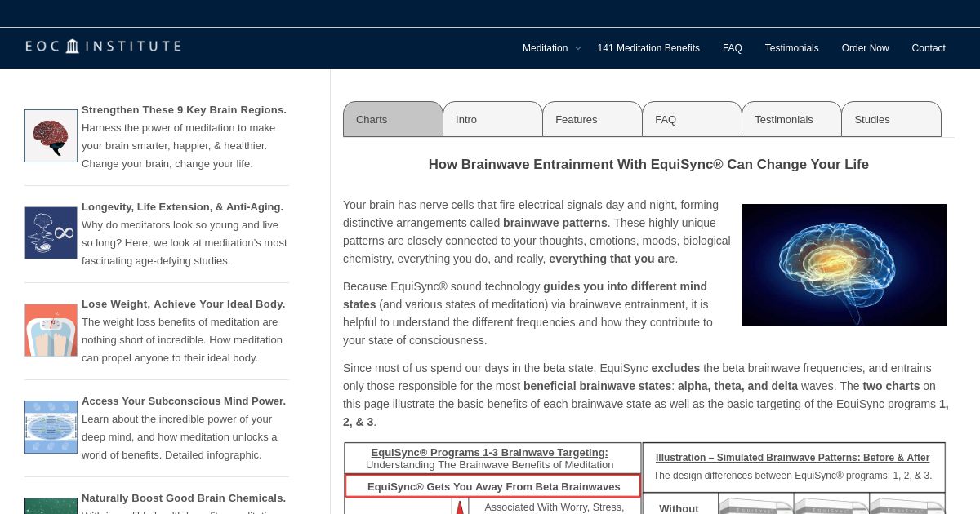Click the longevity infinity thumbnail
Screen dimensions: 980x514
click(51, 233)
